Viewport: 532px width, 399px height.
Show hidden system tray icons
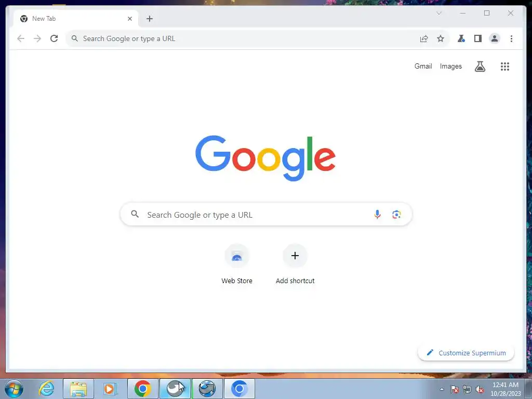[442, 389]
